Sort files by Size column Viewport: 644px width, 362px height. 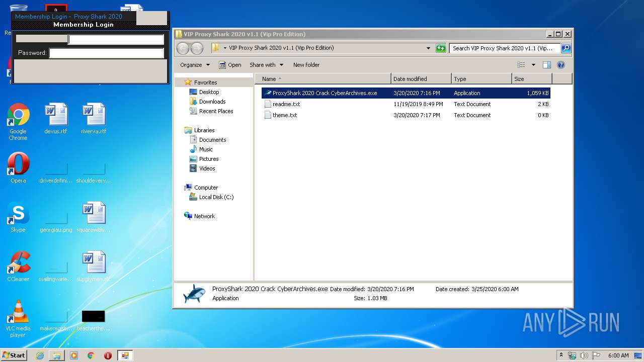(532, 79)
